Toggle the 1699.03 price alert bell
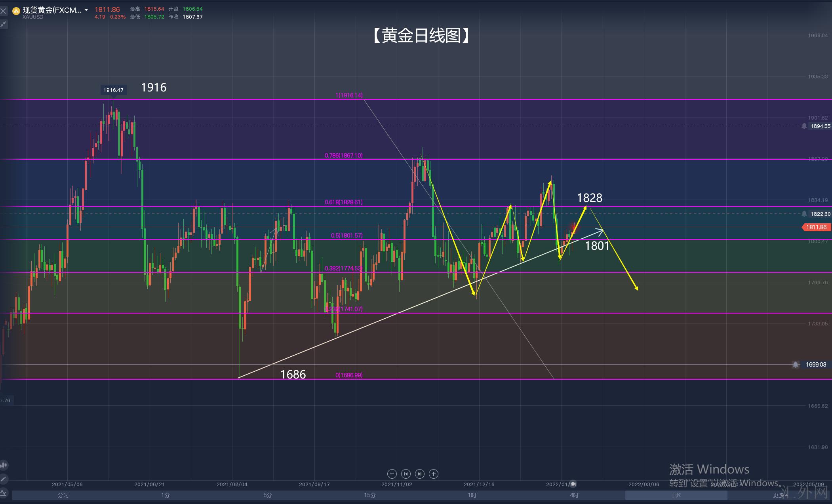This screenshot has width=832, height=504. click(x=796, y=364)
